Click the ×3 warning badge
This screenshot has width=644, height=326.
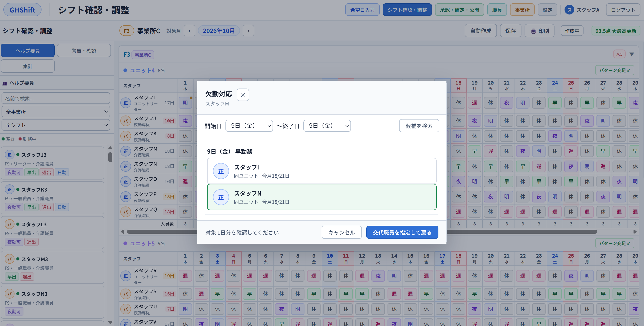(x=619, y=54)
